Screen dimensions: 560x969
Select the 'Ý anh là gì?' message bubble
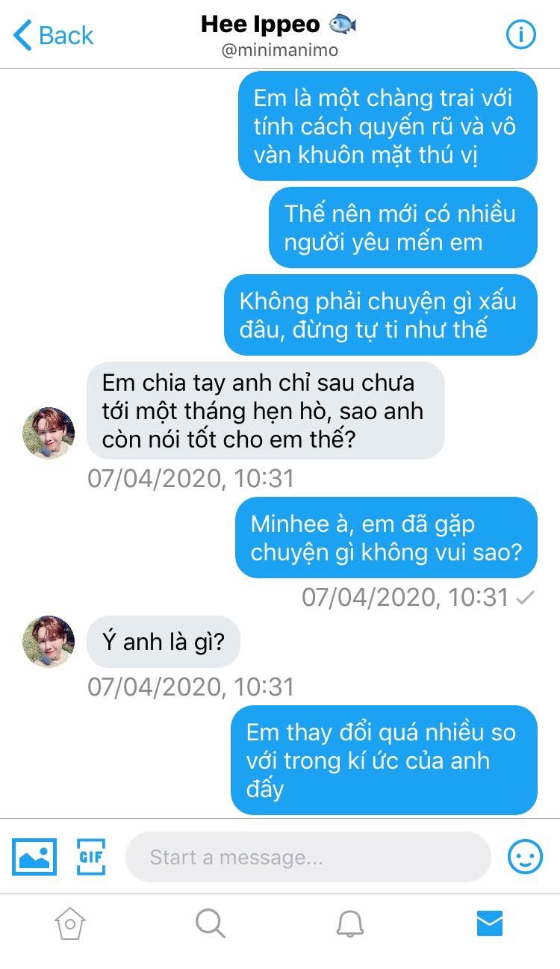coord(164,641)
